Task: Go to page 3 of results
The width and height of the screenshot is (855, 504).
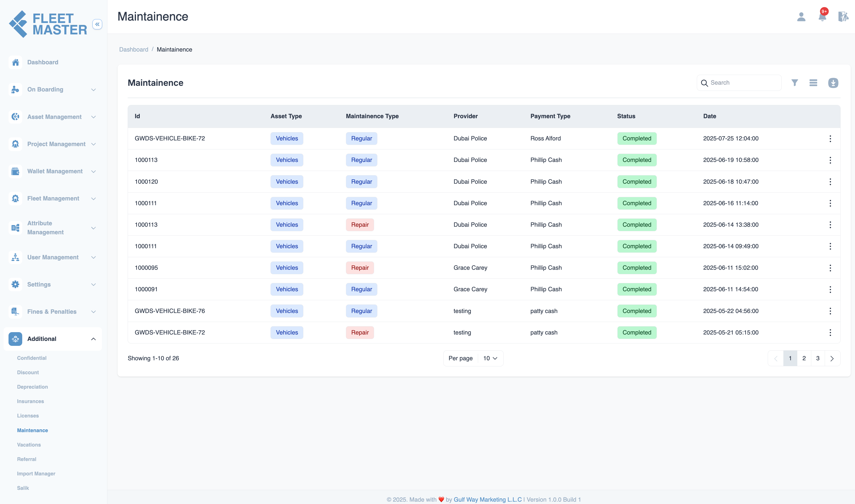Action: 818,358
